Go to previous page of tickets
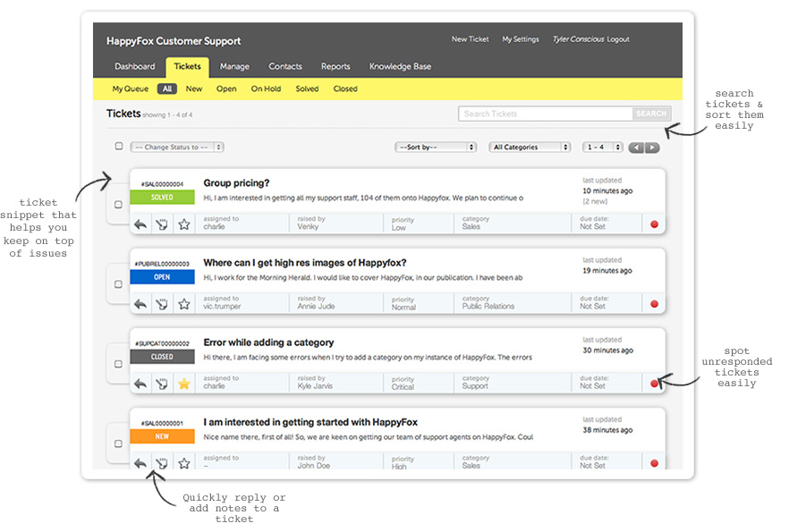Image resolution: width=789 pixels, height=532 pixels. pyautogui.click(x=636, y=148)
